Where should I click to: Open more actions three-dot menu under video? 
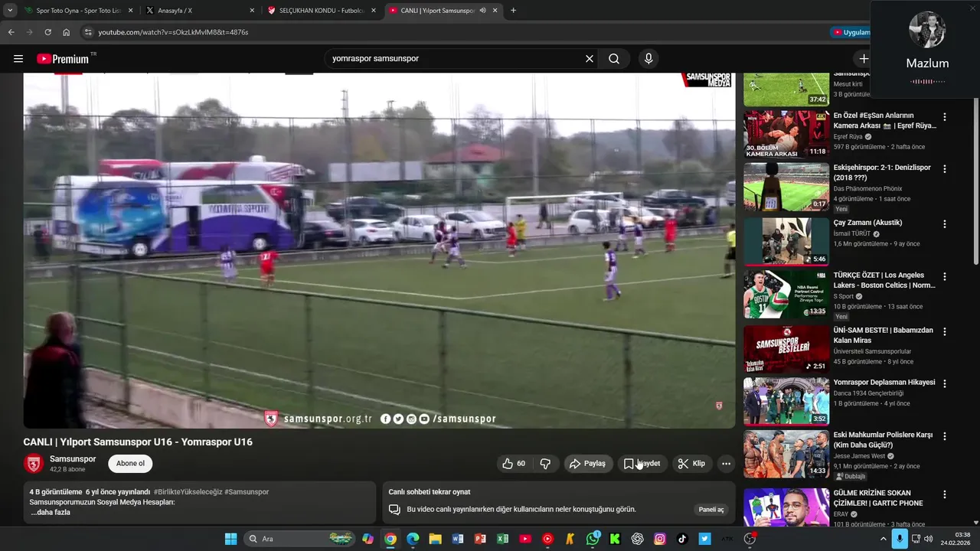click(726, 464)
